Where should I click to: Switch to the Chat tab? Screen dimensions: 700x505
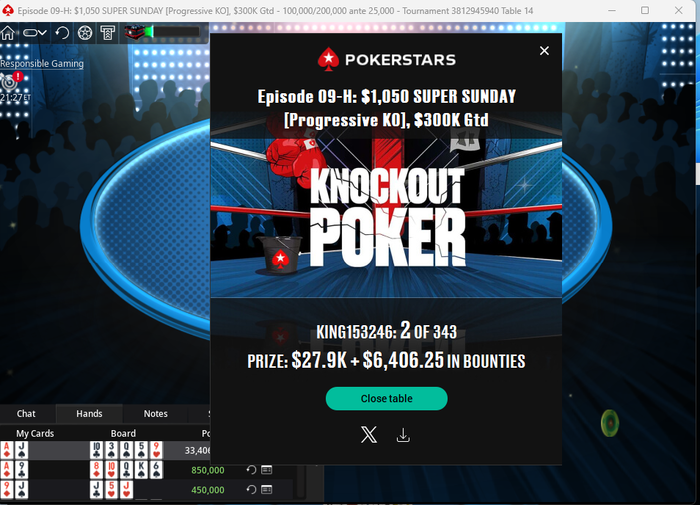(26, 414)
